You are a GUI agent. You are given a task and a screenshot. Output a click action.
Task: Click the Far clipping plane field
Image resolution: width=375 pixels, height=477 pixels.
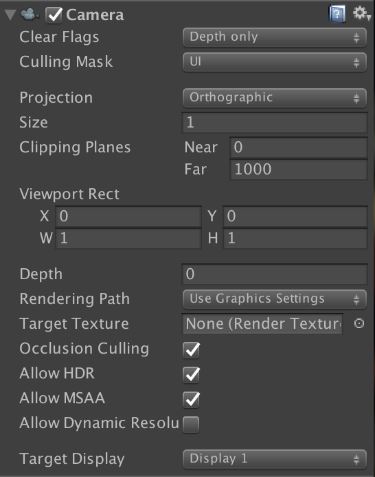[x=299, y=169]
